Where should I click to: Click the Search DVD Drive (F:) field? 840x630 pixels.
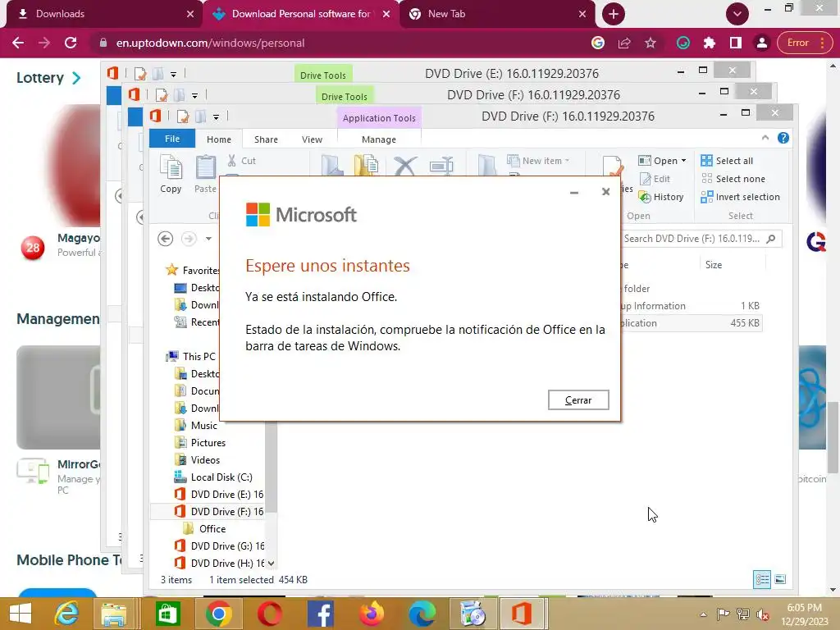click(x=701, y=239)
